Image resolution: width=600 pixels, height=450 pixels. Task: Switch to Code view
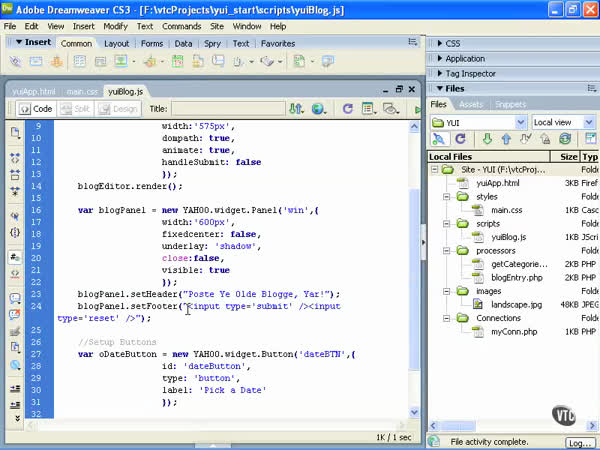coord(34,109)
